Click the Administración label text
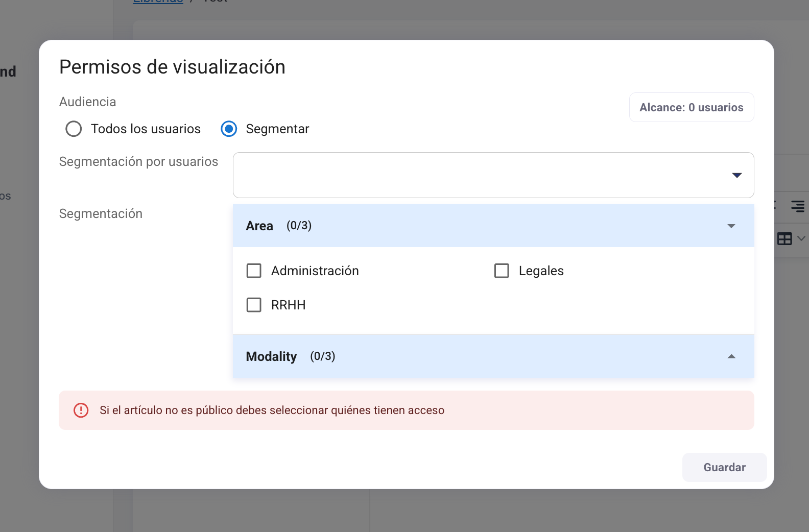 click(x=315, y=271)
